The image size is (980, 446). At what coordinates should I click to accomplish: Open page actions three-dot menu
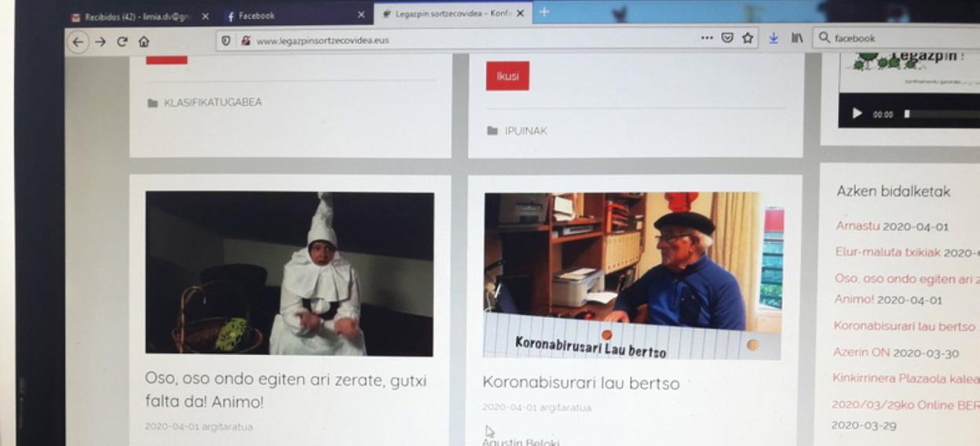point(707,38)
